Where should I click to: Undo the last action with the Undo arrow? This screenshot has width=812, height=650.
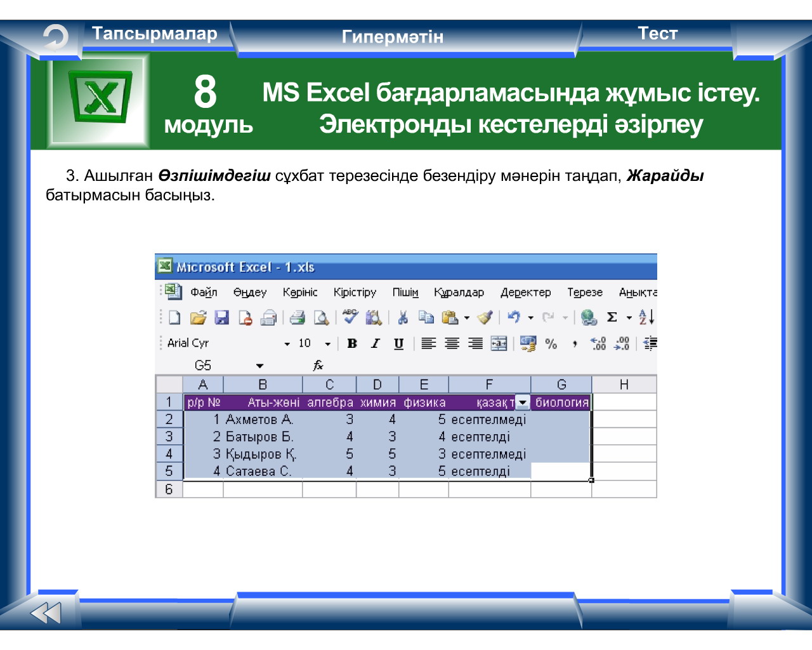[x=514, y=317]
